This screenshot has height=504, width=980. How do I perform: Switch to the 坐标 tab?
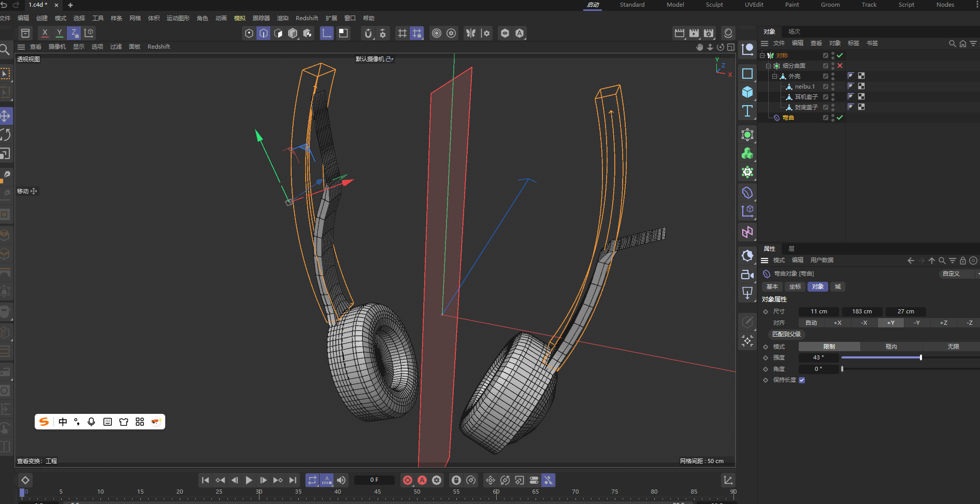tap(795, 286)
